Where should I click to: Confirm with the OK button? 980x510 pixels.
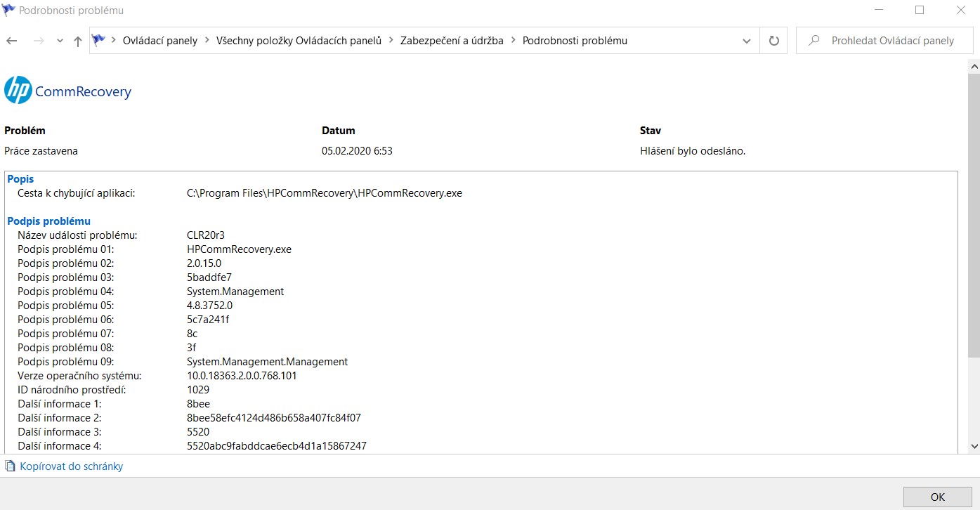pyautogui.click(x=938, y=497)
